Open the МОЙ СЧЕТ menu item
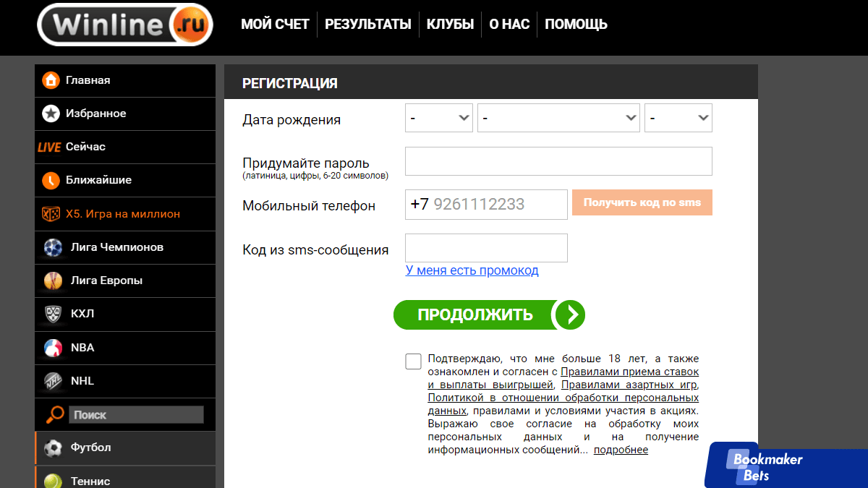868x488 pixels. pos(275,24)
